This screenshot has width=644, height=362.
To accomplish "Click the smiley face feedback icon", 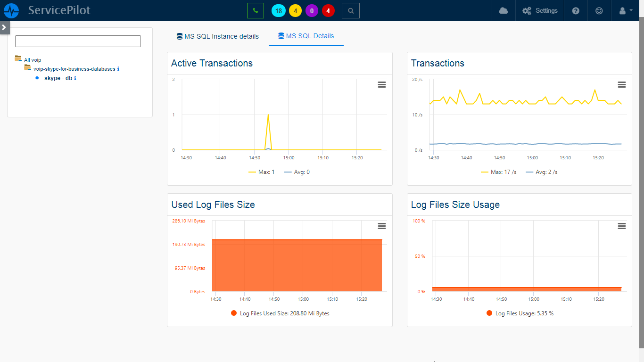I will click(x=599, y=10).
